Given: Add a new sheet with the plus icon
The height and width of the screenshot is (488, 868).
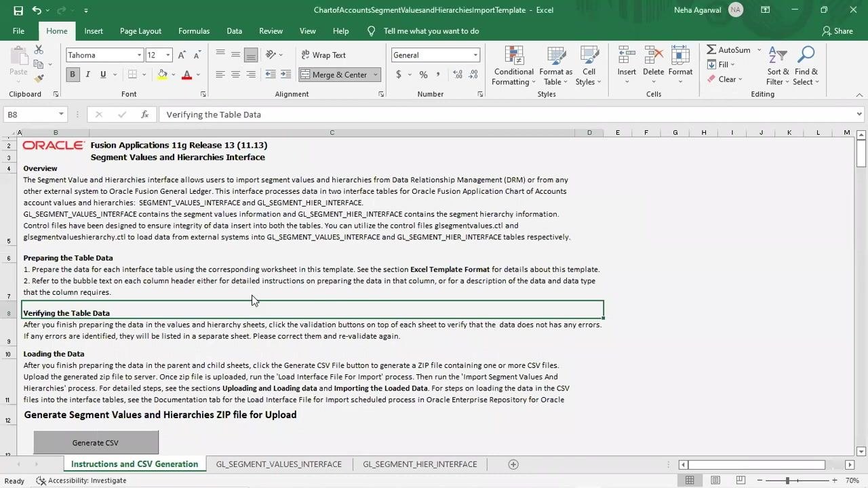Looking at the screenshot, I should 513,464.
